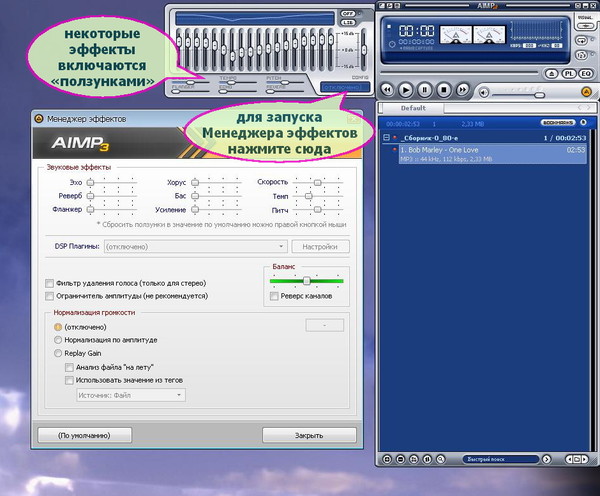Click the timer clock icon on the display

[392, 44]
